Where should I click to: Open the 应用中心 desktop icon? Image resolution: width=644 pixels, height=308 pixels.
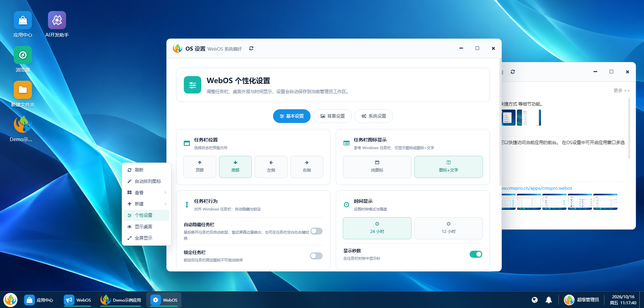(x=23, y=24)
